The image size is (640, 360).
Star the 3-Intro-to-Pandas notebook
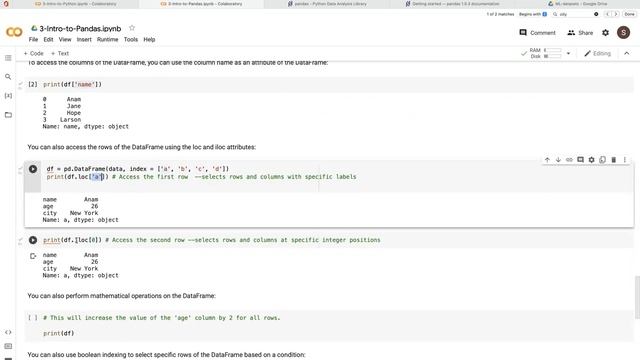(x=132, y=28)
